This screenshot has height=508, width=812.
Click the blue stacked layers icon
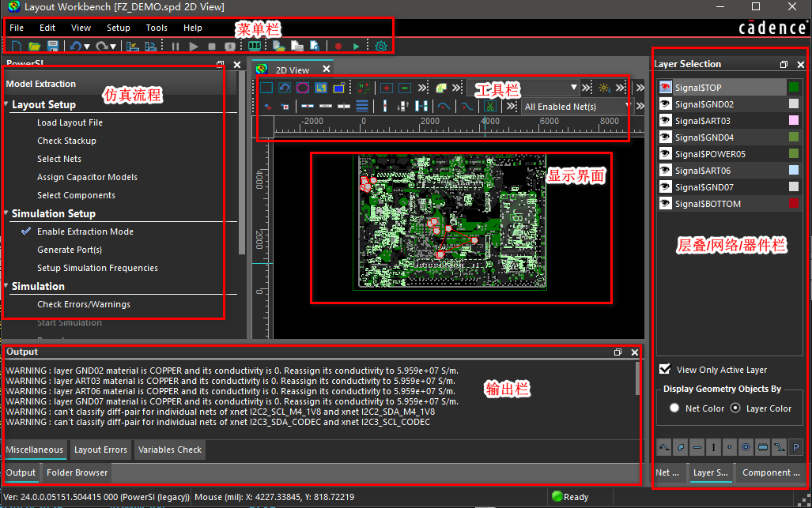[x=362, y=107]
